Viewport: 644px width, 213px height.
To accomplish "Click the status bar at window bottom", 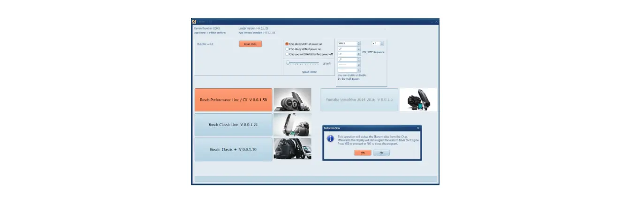I will [x=316, y=179].
